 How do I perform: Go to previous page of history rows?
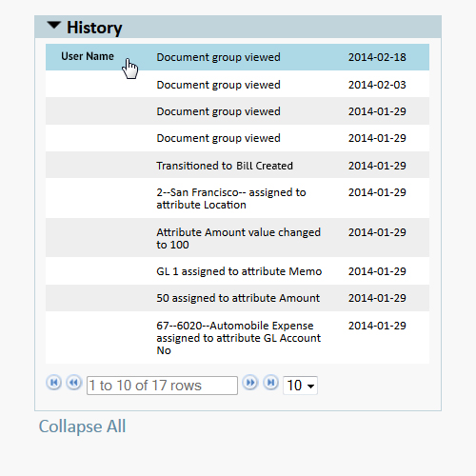[74, 383]
